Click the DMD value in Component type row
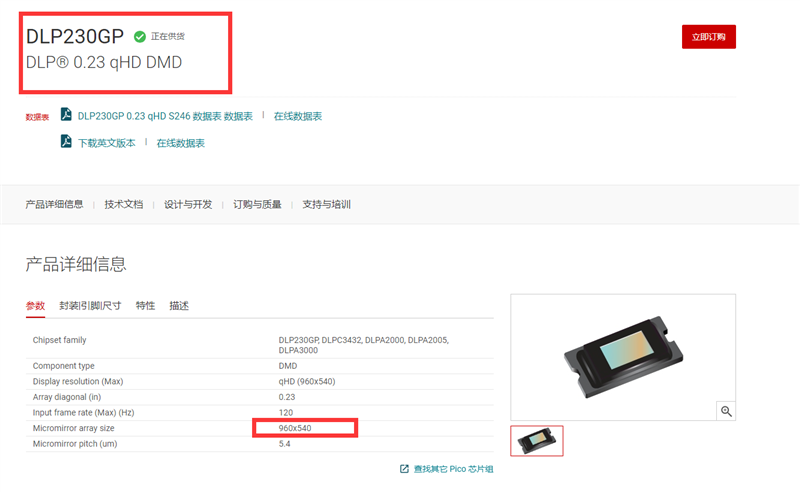 point(288,366)
